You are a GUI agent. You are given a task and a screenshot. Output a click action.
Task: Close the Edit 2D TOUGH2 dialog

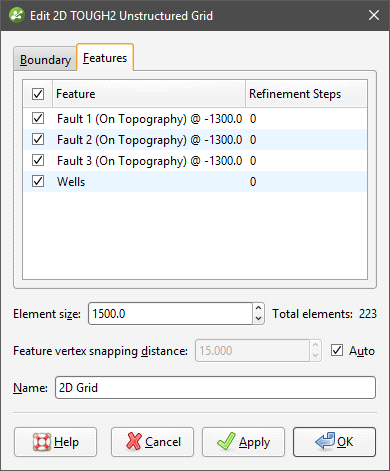(374, 15)
